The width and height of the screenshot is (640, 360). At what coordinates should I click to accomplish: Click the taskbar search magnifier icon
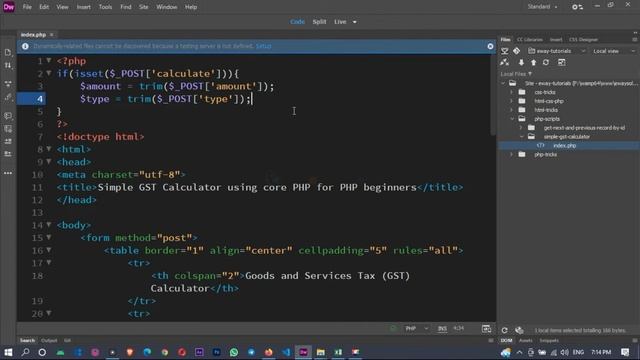(25, 352)
